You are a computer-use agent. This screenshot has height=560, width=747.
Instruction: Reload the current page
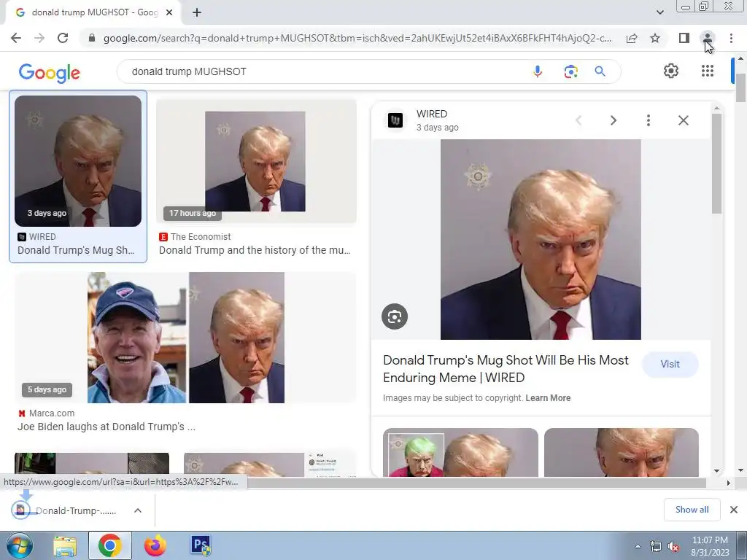[x=63, y=38]
